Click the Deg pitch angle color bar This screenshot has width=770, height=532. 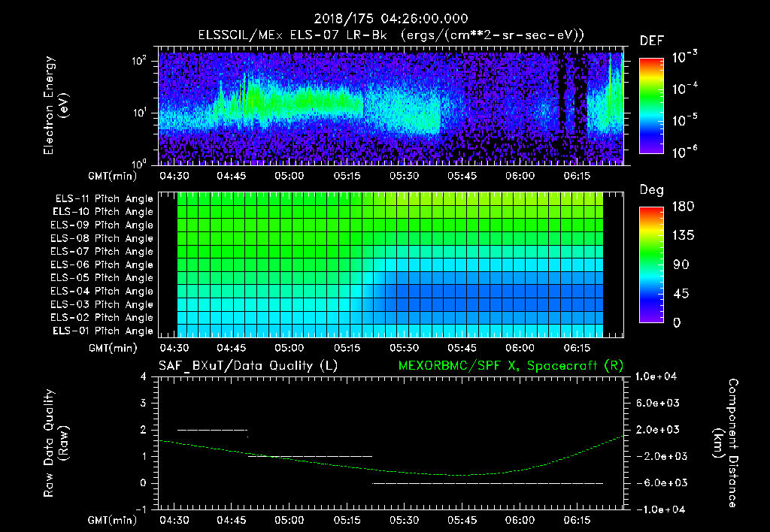point(652,264)
